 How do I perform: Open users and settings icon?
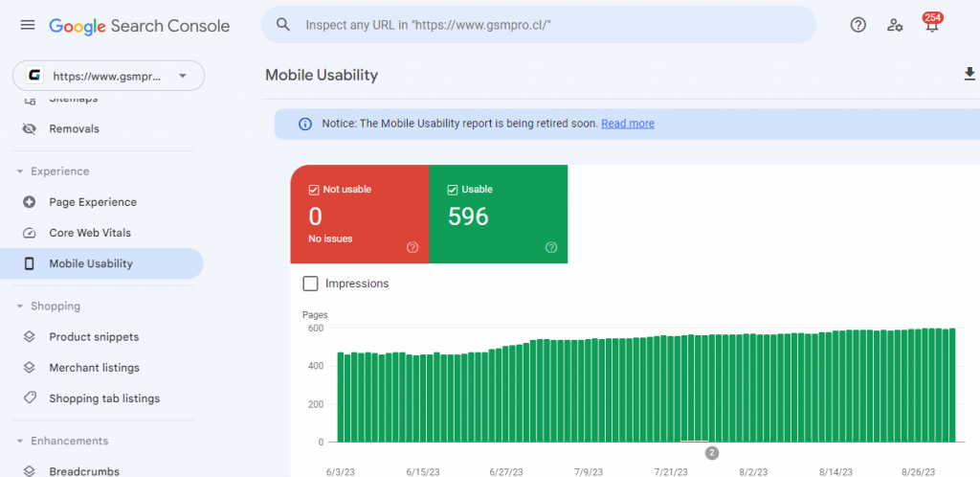pyautogui.click(x=895, y=25)
